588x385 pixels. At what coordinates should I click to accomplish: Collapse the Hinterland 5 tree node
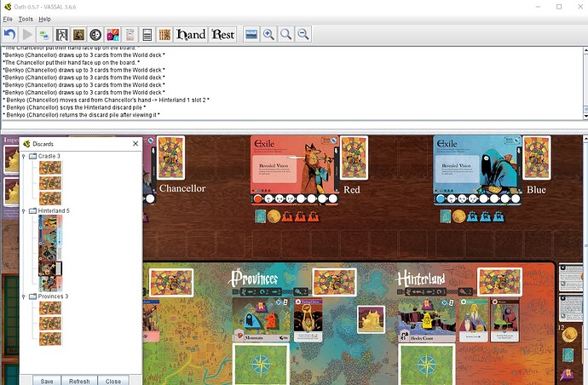24,211
